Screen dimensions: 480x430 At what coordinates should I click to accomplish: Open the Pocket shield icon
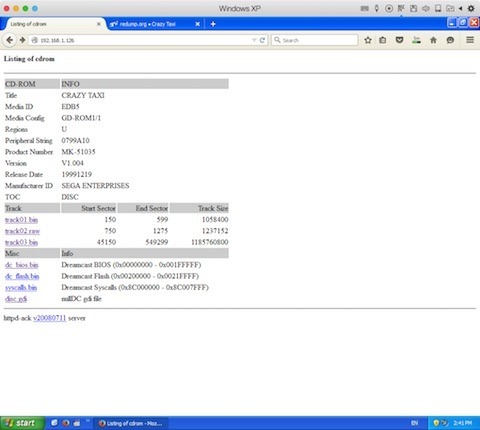tap(399, 40)
